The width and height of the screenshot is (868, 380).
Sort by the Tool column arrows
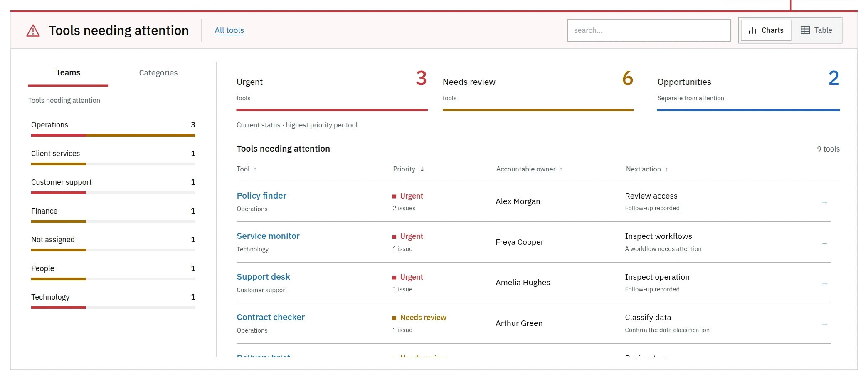coord(255,169)
